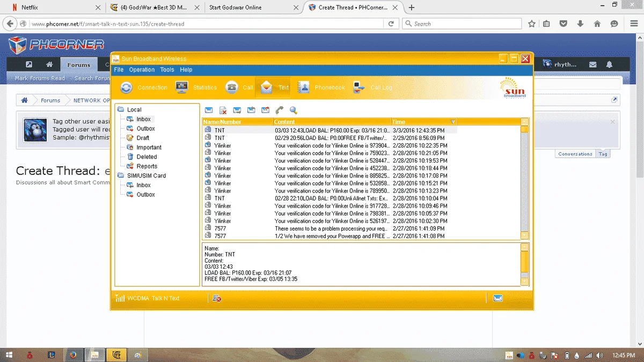Reload the page with the refresh icon
Screen dimensions: 644x362
tap(391, 24)
